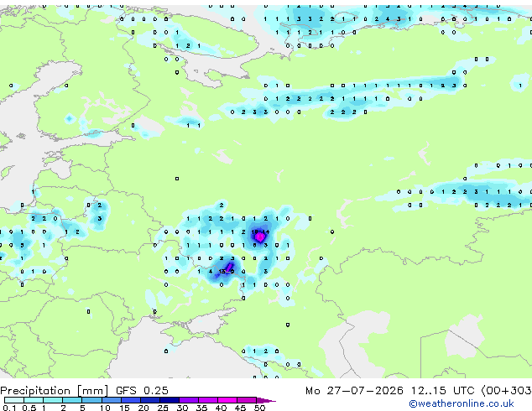Click the 'Mo 27-07-2026' date text
532x411 pixels.
click(355, 391)
